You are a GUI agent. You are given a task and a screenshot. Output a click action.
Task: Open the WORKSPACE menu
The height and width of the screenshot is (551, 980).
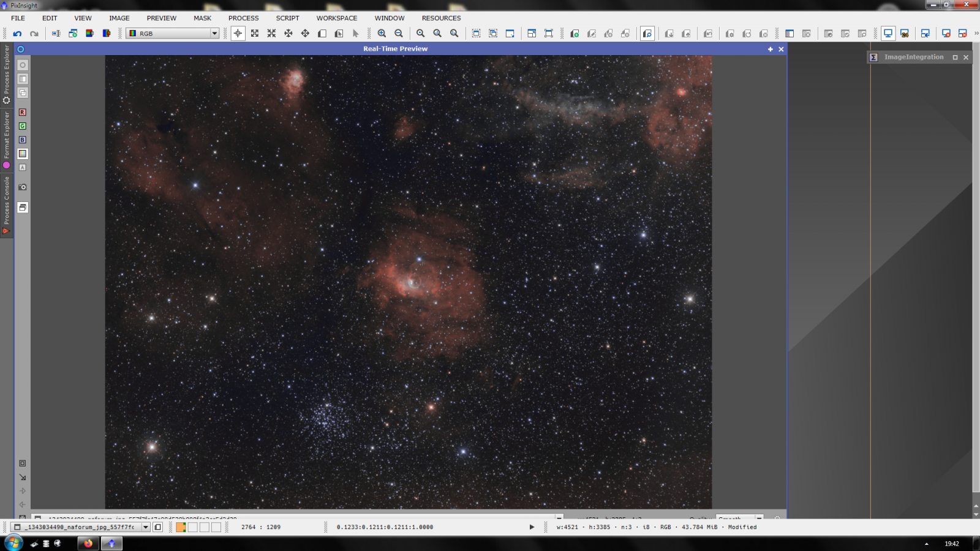coord(337,18)
